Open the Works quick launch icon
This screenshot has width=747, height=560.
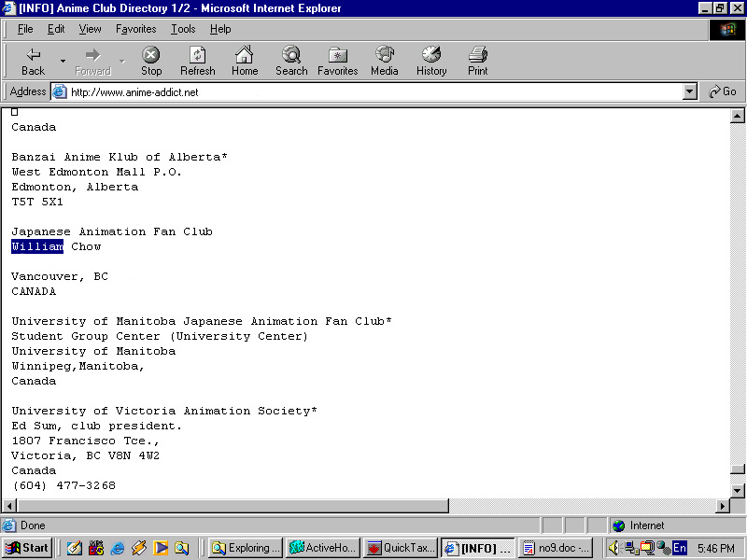[96, 549]
